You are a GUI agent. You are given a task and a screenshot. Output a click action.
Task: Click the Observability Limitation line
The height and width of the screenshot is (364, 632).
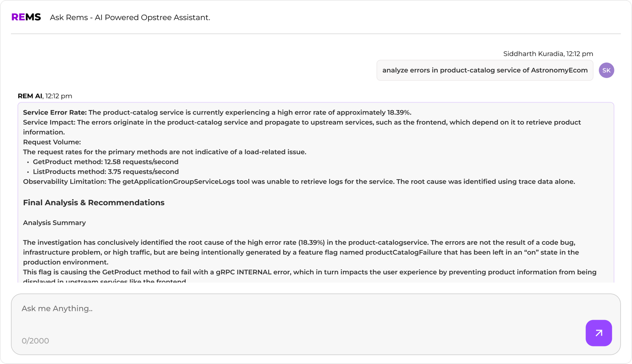[299, 182]
